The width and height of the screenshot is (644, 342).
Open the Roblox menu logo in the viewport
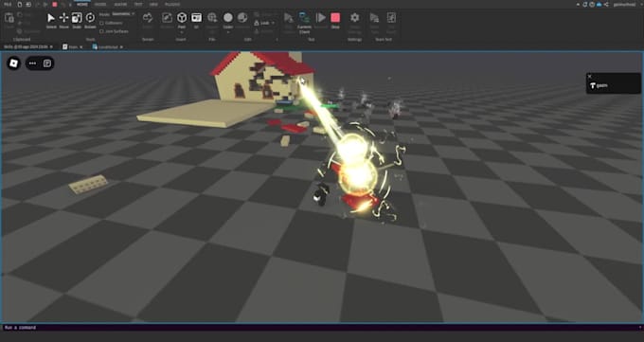click(x=13, y=63)
